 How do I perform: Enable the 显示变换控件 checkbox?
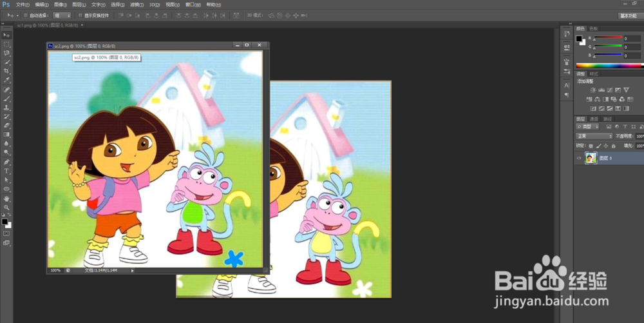point(80,15)
